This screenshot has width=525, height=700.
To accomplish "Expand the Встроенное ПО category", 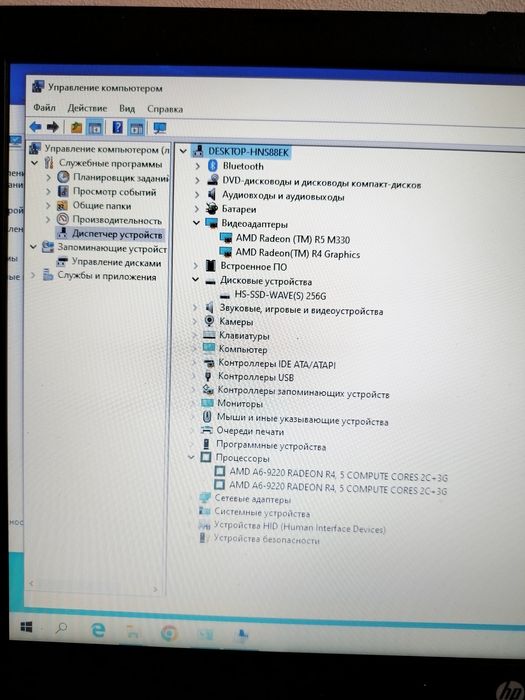I will 196,266.
